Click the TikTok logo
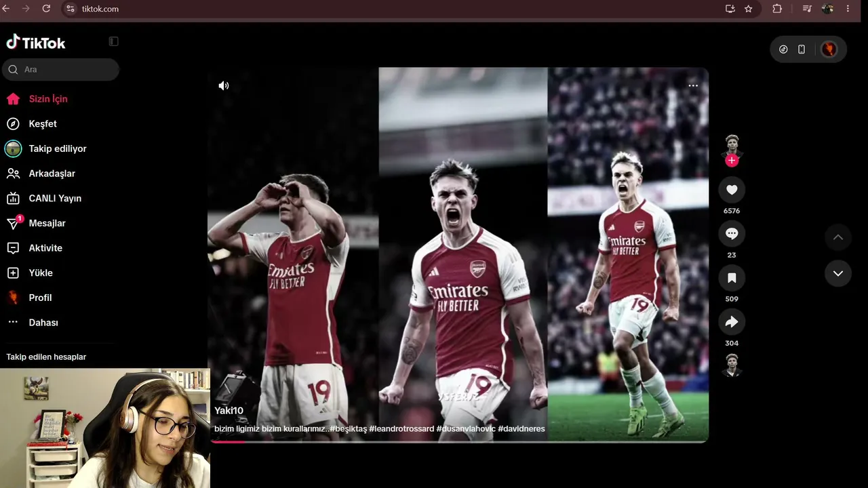Image resolution: width=868 pixels, height=488 pixels. pyautogui.click(x=36, y=43)
